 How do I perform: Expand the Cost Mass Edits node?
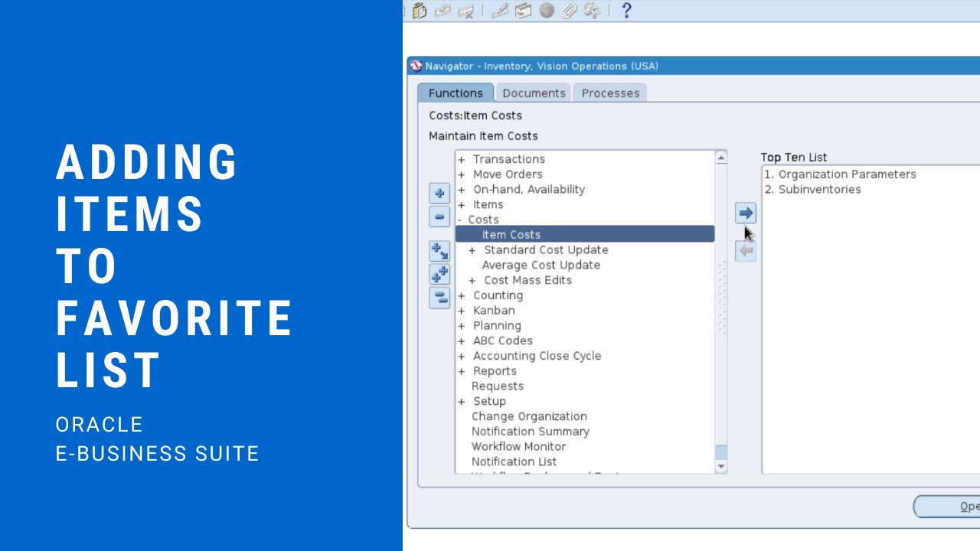[x=472, y=281]
